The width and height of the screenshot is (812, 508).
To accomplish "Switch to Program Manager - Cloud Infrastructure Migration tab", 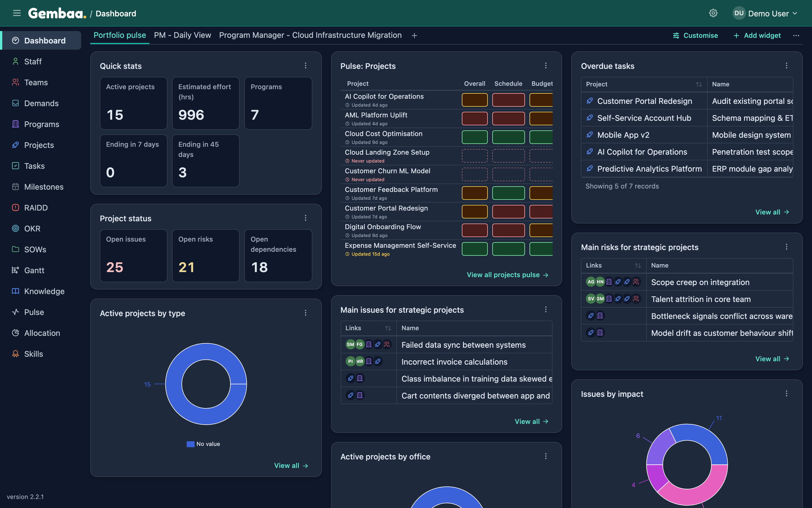I will [310, 35].
